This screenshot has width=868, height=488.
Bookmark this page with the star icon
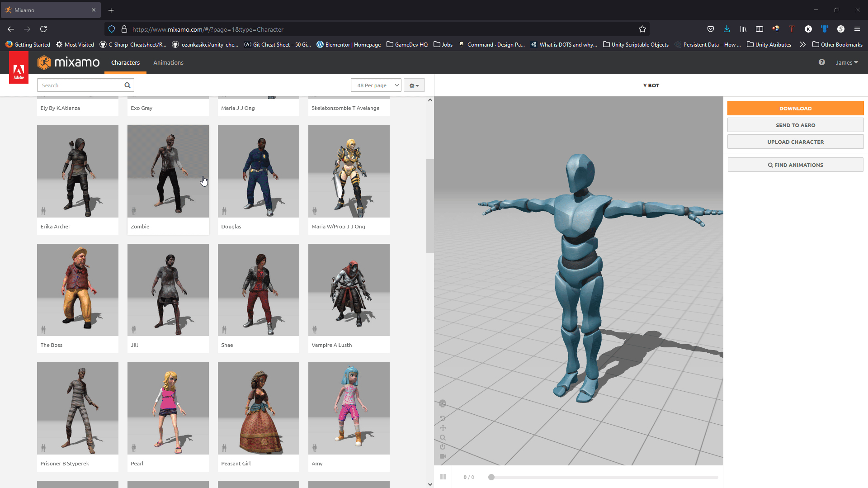[x=642, y=29]
